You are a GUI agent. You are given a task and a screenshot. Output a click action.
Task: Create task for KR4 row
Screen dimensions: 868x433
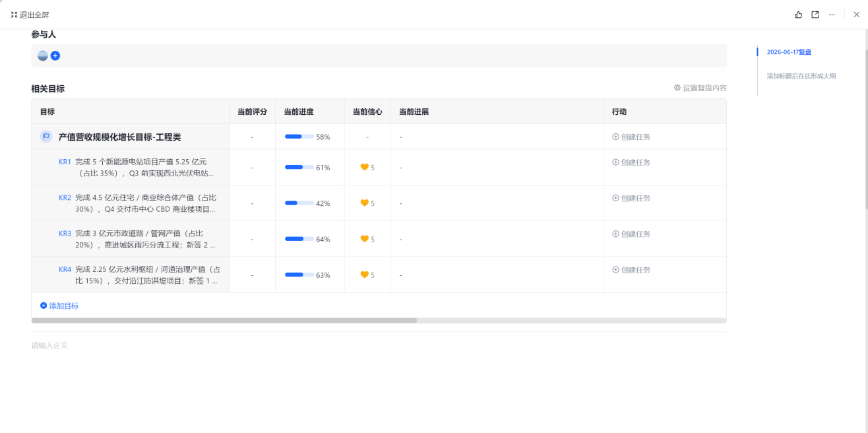tap(631, 269)
